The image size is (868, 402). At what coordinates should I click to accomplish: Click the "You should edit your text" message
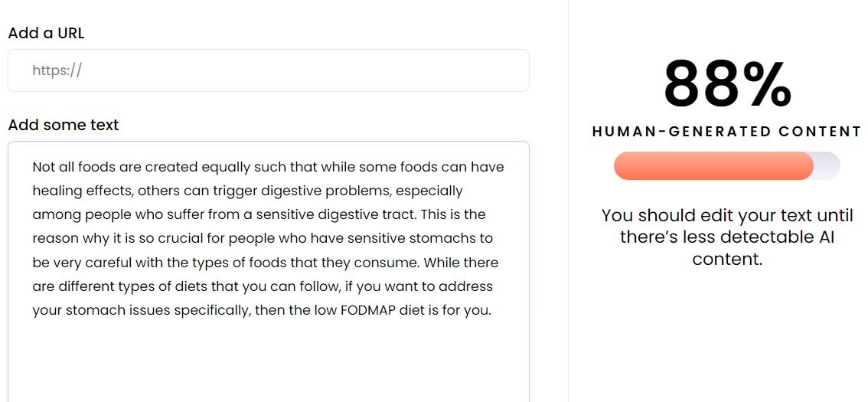727,237
